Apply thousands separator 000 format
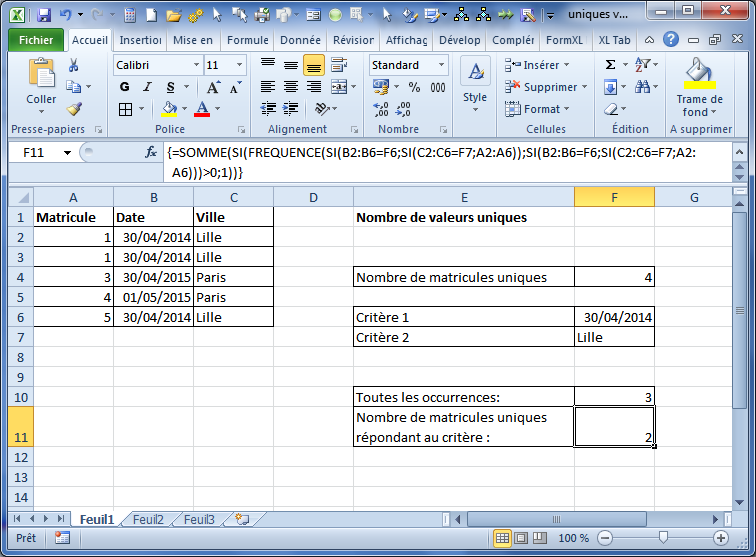The width and height of the screenshot is (756, 557). pyautogui.click(x=438, y=87)
